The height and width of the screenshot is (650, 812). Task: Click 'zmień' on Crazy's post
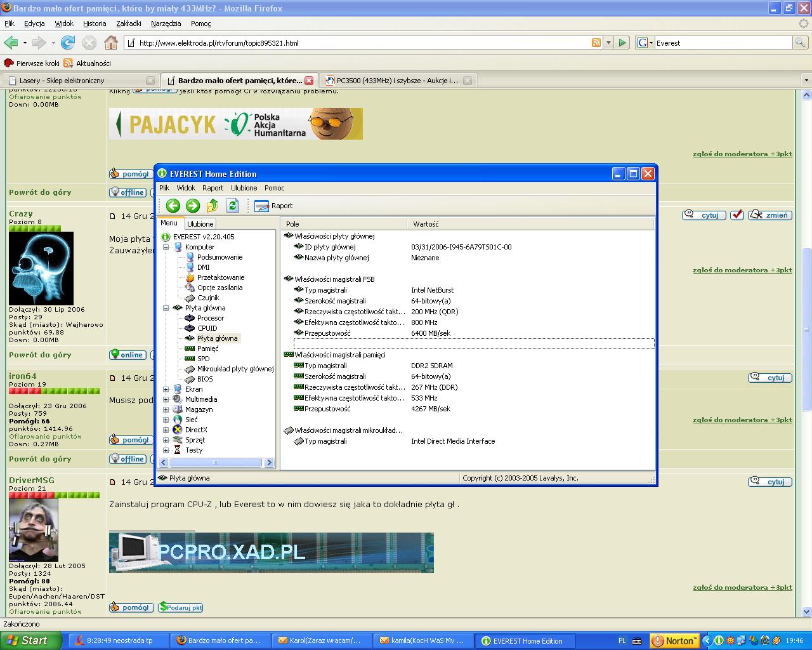point(770,215)
